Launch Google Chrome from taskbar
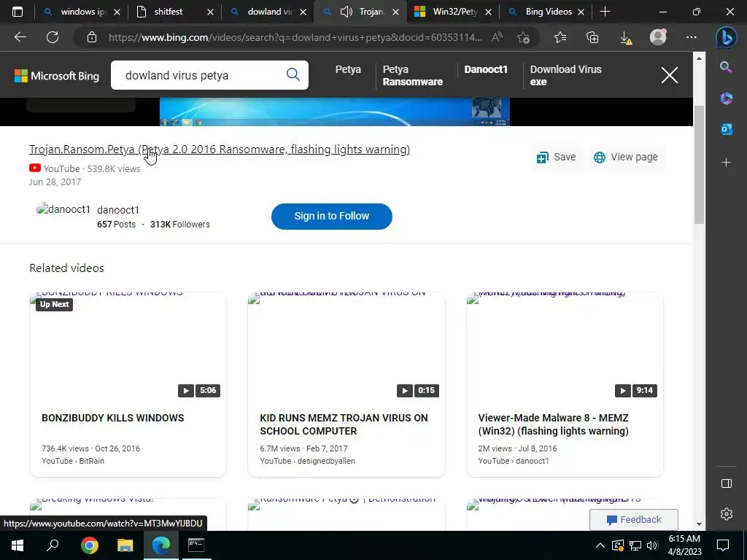This screenshot has width=747, height=560. tap(89, 545)
